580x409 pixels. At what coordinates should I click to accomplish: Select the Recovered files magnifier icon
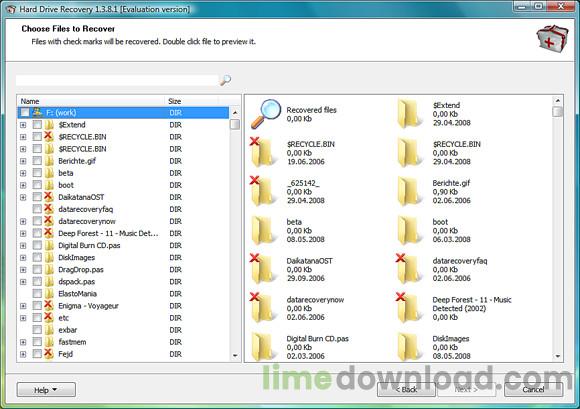(266, 114)
